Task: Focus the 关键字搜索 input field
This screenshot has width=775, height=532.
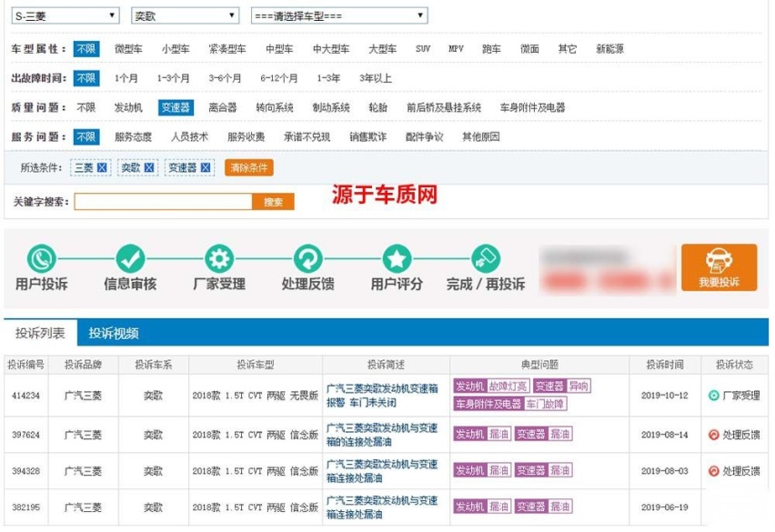Action: [x=163, y=202]
